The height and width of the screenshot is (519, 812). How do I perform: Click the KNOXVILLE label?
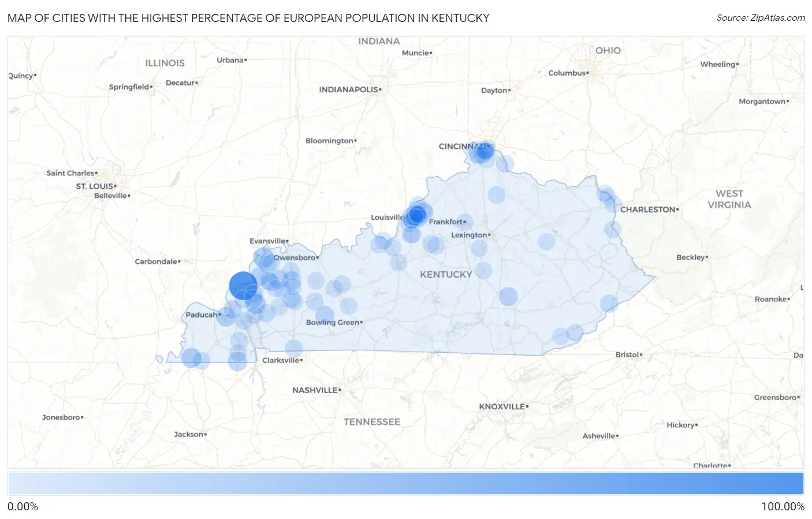tap(502, 406)
